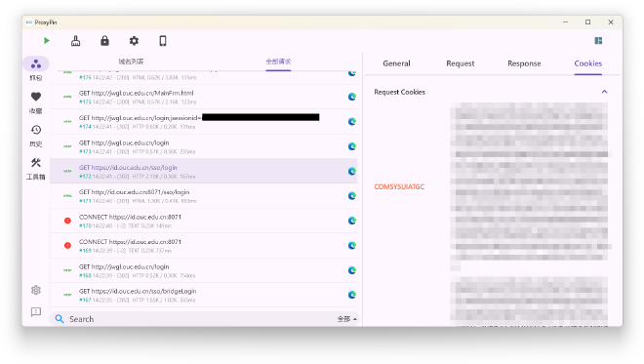Switch to 域名列表 domain list tab
Viewport: 644px width, 364px height.
click(x=131, y=61)
